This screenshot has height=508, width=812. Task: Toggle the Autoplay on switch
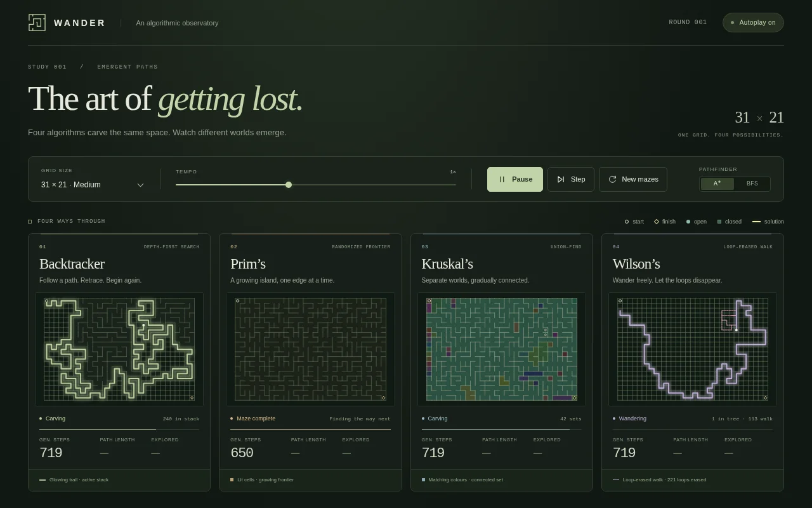click(753, 23)
